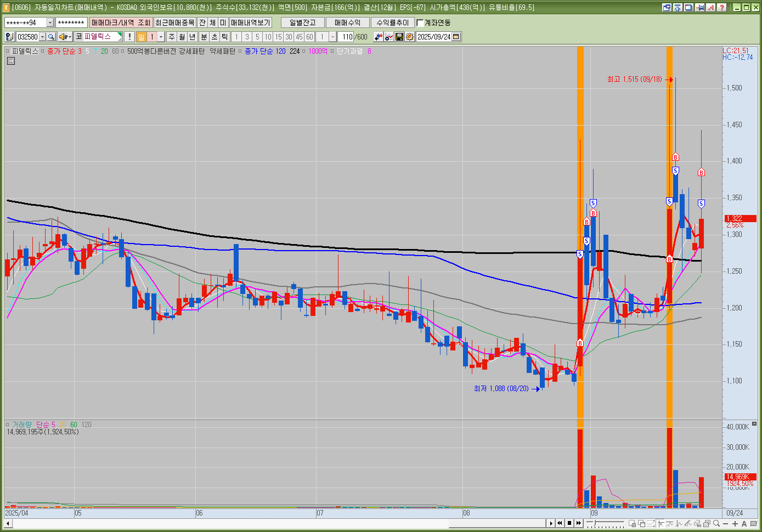
Task: Open the stock code 032580 dropdown arrow
Action: click(x=42, y=37)
